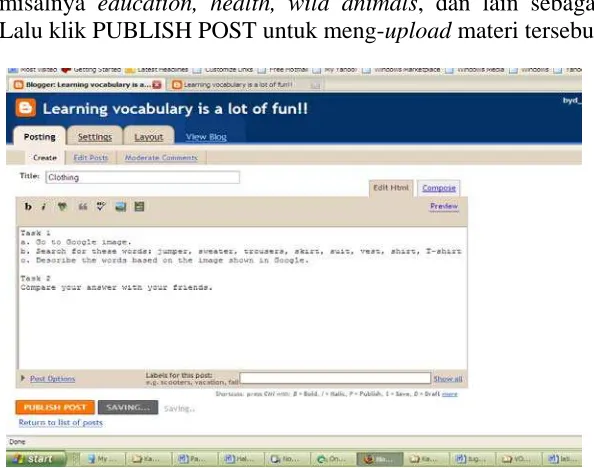Click the Blockquote toolbar icon

82,207
